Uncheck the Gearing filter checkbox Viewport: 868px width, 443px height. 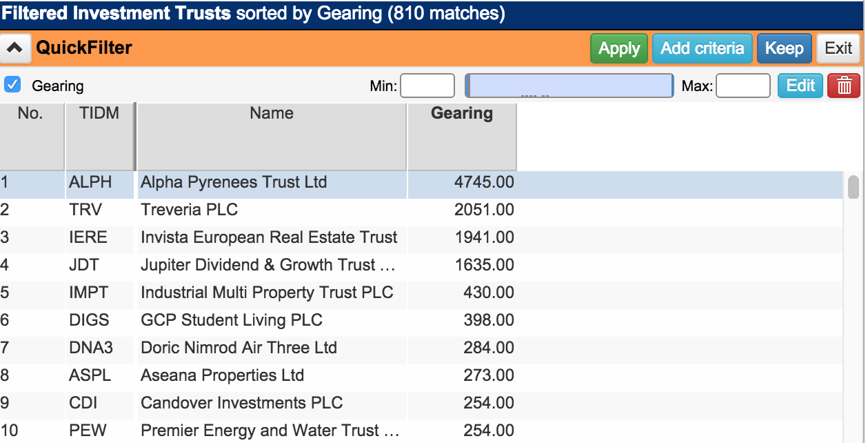[x=12, y=85]
